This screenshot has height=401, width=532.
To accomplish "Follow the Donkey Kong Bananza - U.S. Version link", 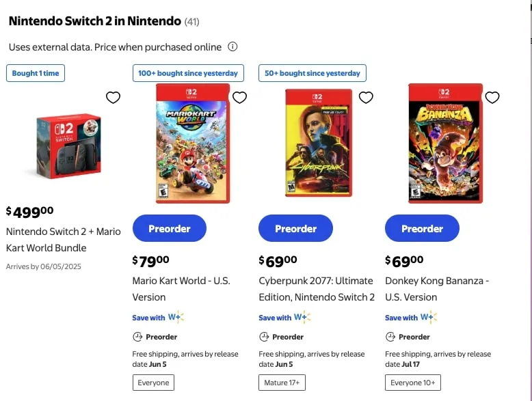I will pyautogui.click(x=436, y=289).
